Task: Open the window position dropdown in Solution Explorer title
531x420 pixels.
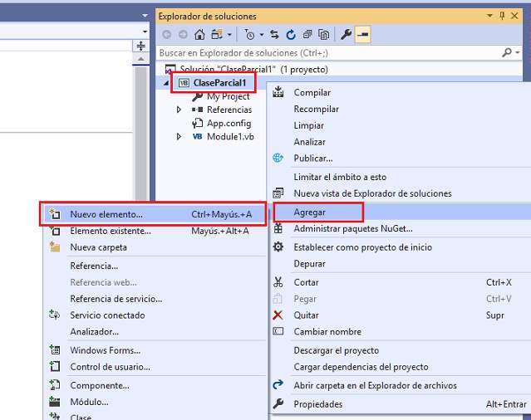Action: tap(489, 16)
